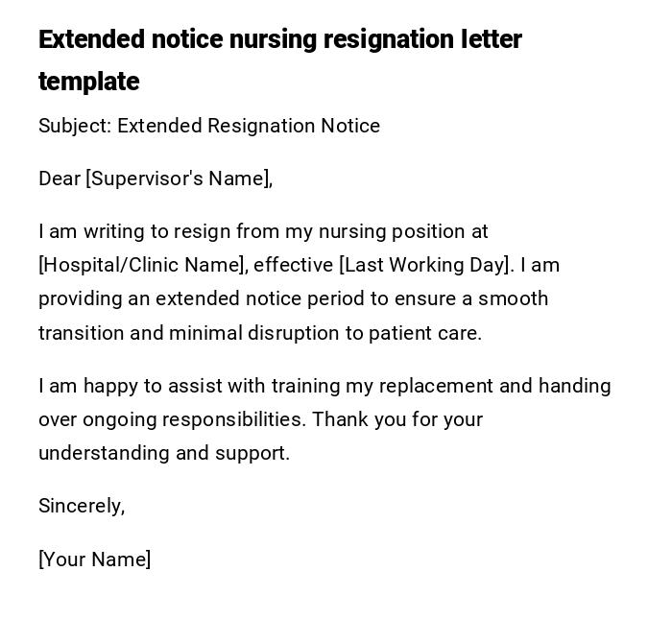Image resolution: width=672 pixels, height=619 pixels.
Task: Click the [Last Working Day] placeholder
Action: [x=426, y=265]
